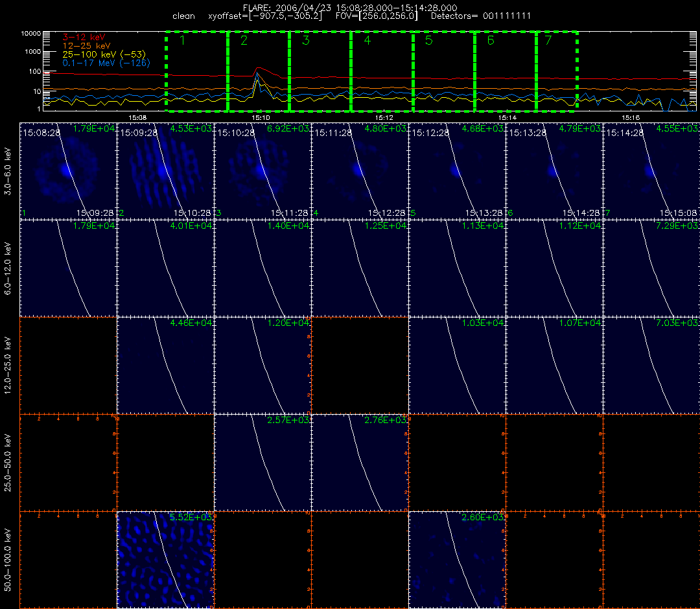This screenshot has width=700, height=609.
Task: Open the 50-100 keV image labeled 2.60E+03
Action: pos(457,560)
